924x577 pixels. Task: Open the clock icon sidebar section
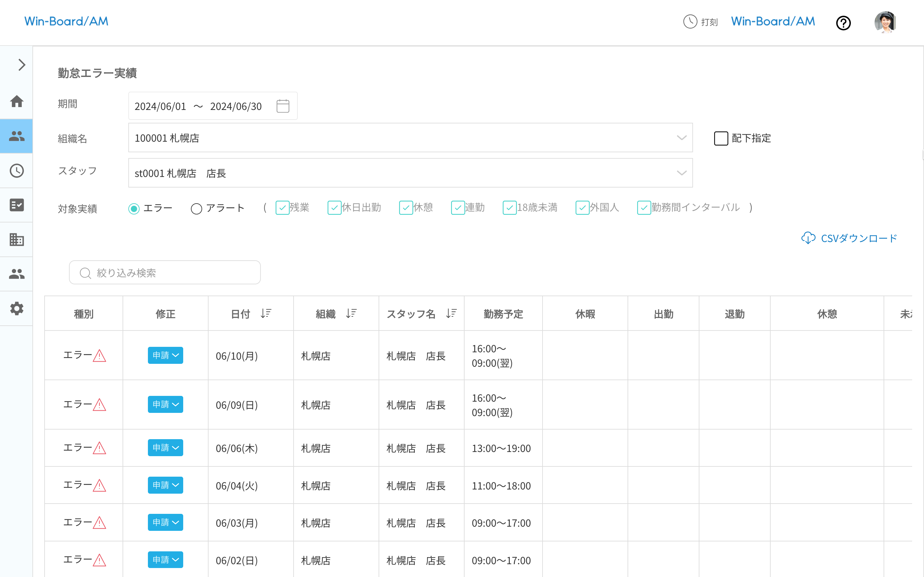point(16,171)
